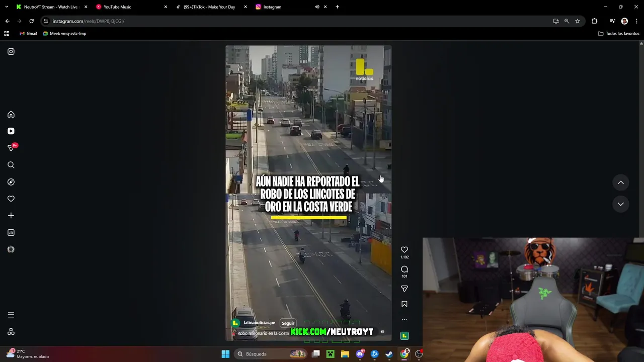The image size is (644, 362).
Task: Open reel comments bubble icon
Action: point(405,269)
